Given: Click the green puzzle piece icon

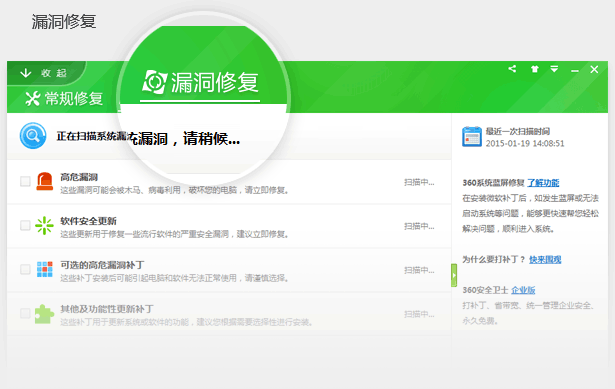Looking at the screenshot, I should pos(44,314).
